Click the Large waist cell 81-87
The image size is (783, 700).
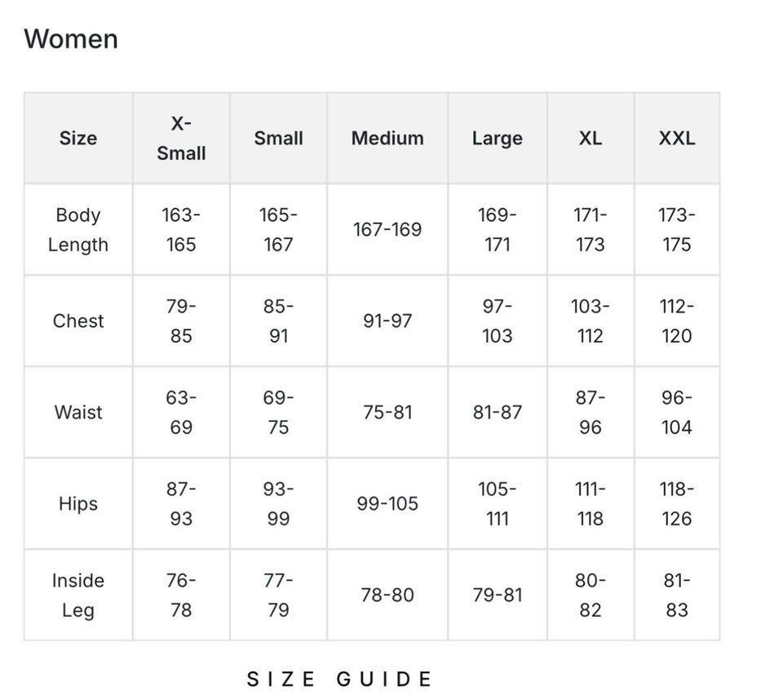pos(497,412)
